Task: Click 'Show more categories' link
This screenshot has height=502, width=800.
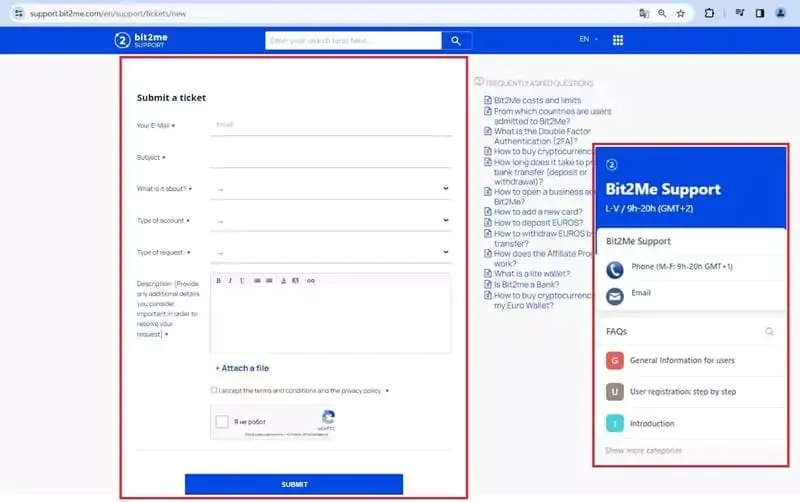Action: point(643,450)
